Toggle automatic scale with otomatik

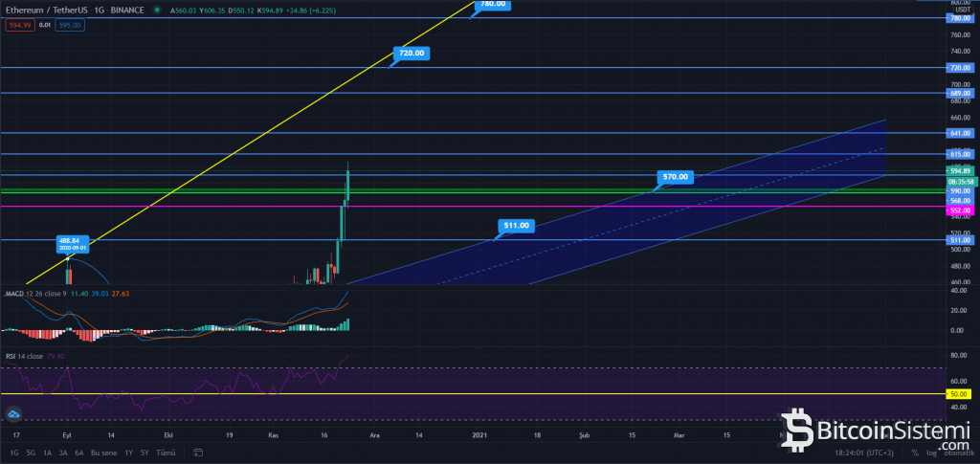(958, 452)
